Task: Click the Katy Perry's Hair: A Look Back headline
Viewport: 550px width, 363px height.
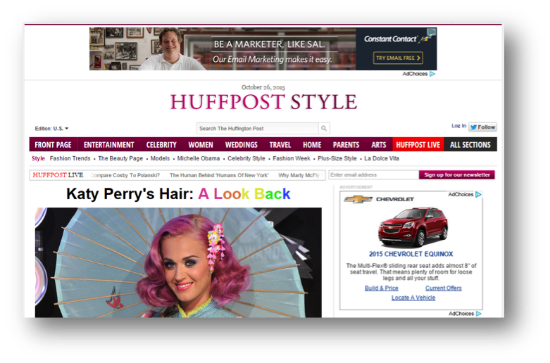Action: coord(178,194)
